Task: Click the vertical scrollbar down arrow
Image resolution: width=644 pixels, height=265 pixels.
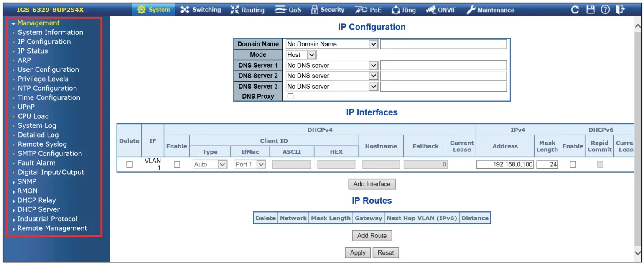Action: pyautogui.click(x=637, y=253)
